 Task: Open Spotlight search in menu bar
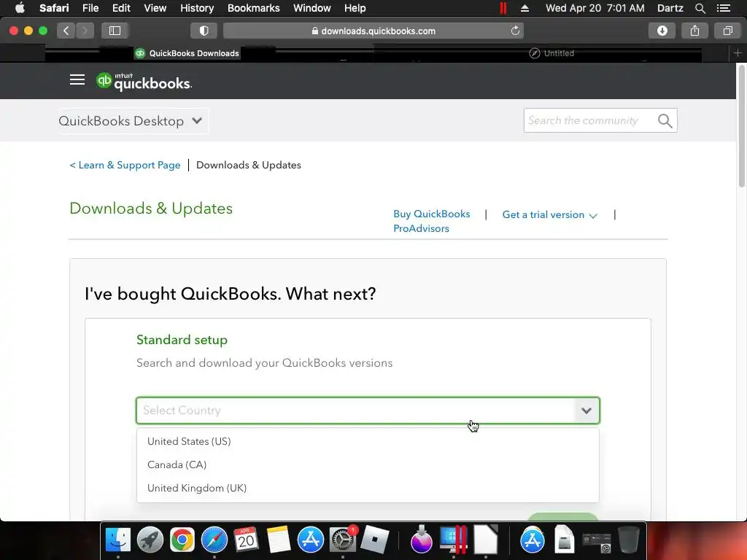point(700,8)
